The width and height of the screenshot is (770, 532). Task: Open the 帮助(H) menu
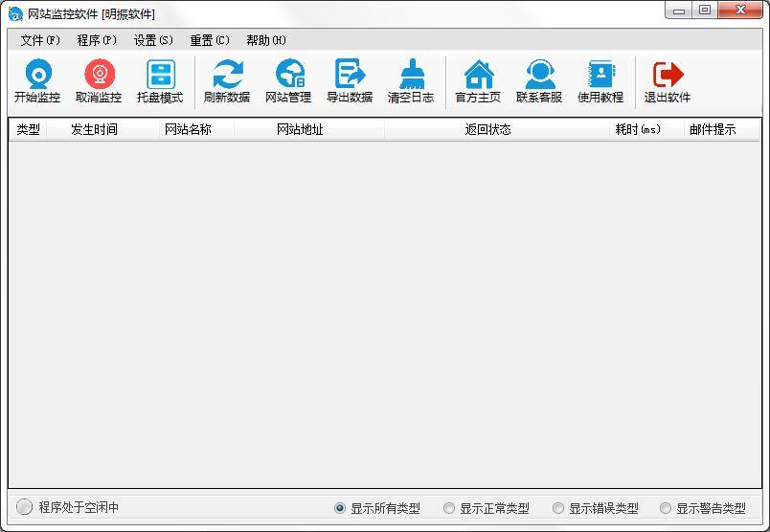(x=266, y=40)
